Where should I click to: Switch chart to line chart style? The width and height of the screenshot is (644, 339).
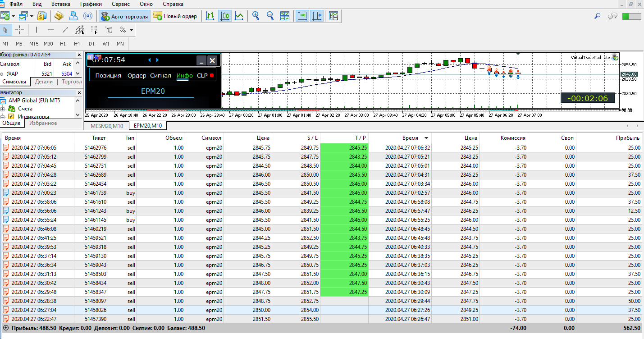click(239, 16)
